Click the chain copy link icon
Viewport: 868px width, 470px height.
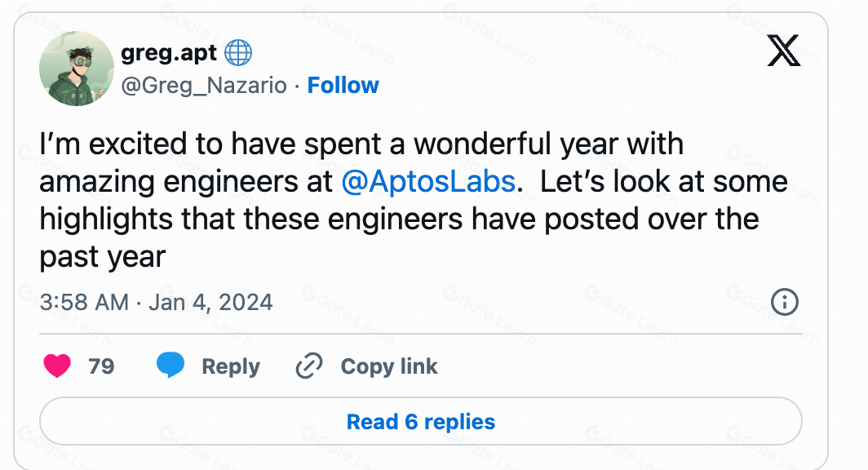(x=309, y=366)
